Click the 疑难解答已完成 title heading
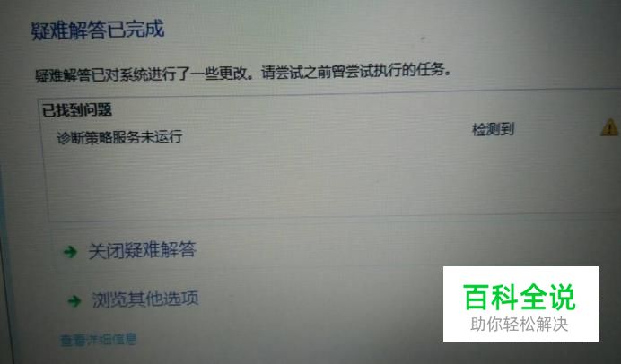Screen dimensions: 621x364 [x=98, y=30]
